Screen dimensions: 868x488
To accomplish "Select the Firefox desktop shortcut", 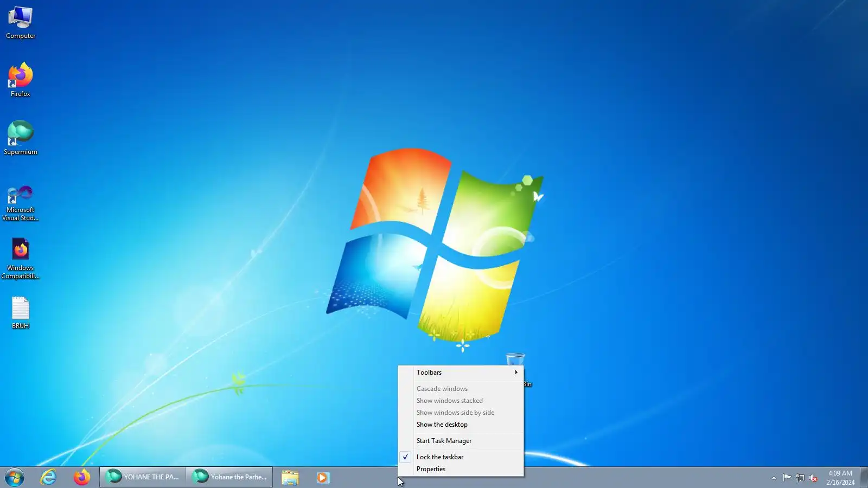I will click(x=21, y=80).
